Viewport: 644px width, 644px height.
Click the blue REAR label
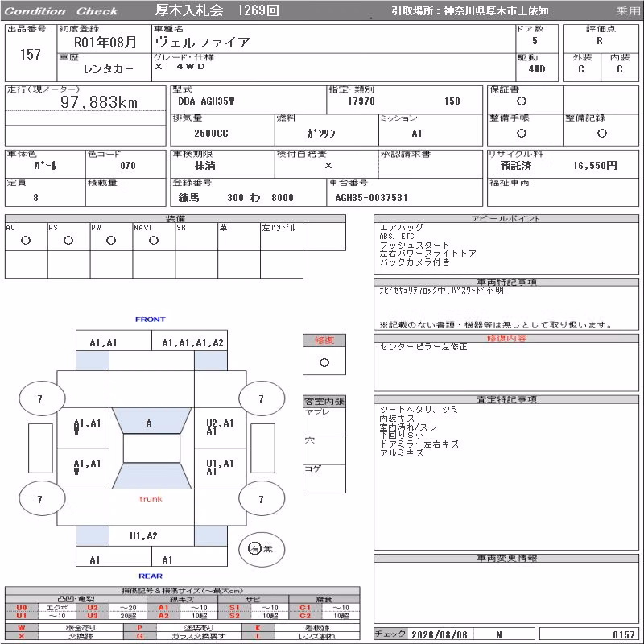151,576
